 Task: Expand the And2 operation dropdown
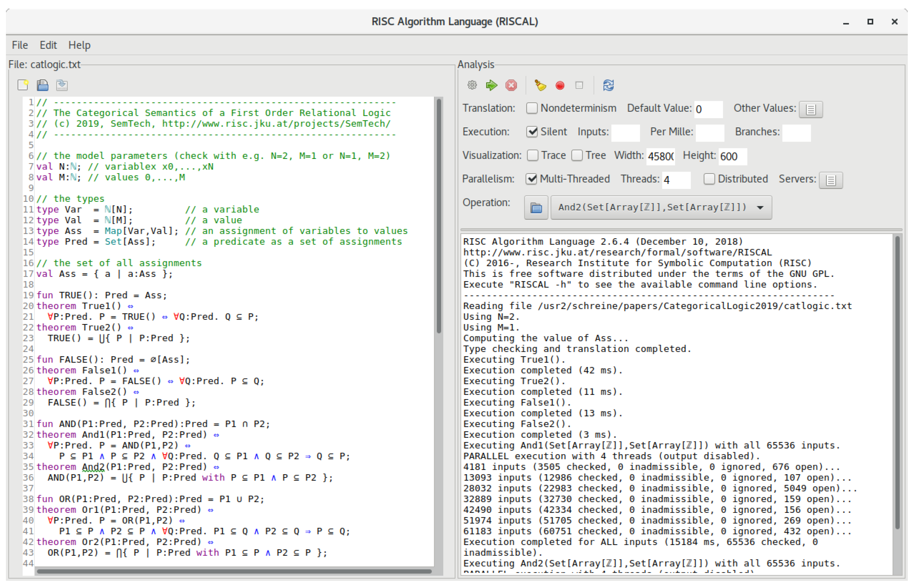point(760,208)
